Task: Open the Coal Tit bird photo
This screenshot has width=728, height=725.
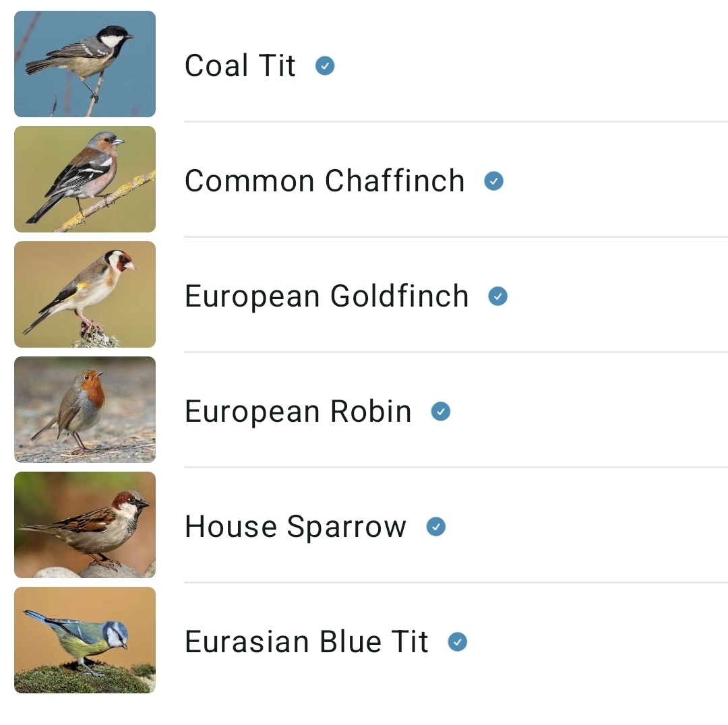Action: pos(85,64)
